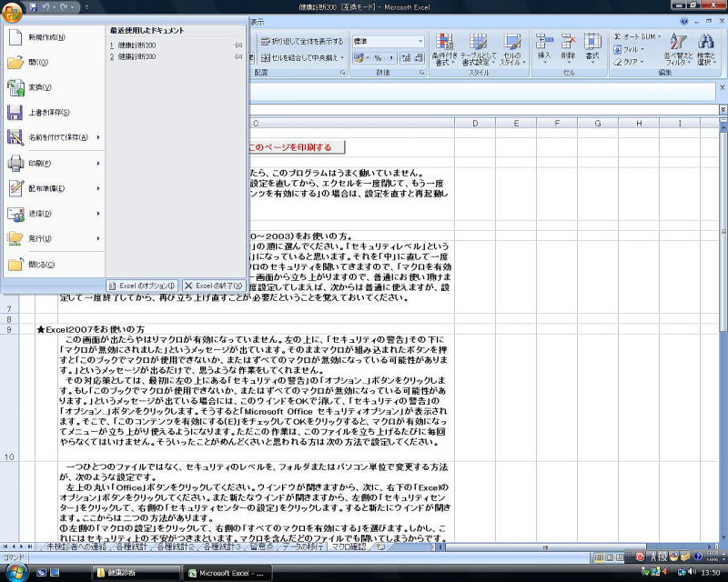
Task: Switch to the 留意点 sheet tab
Action: coord(261,547)
